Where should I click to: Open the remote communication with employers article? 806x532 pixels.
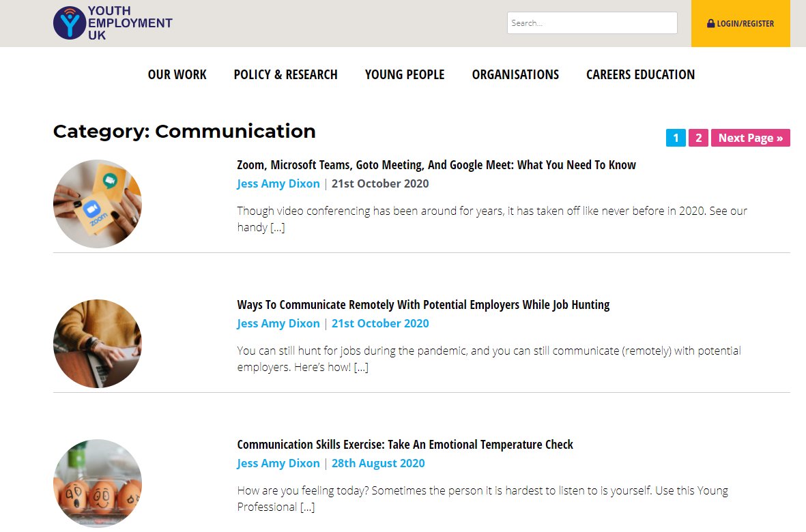pyautogui.click(x=422, y=304)
